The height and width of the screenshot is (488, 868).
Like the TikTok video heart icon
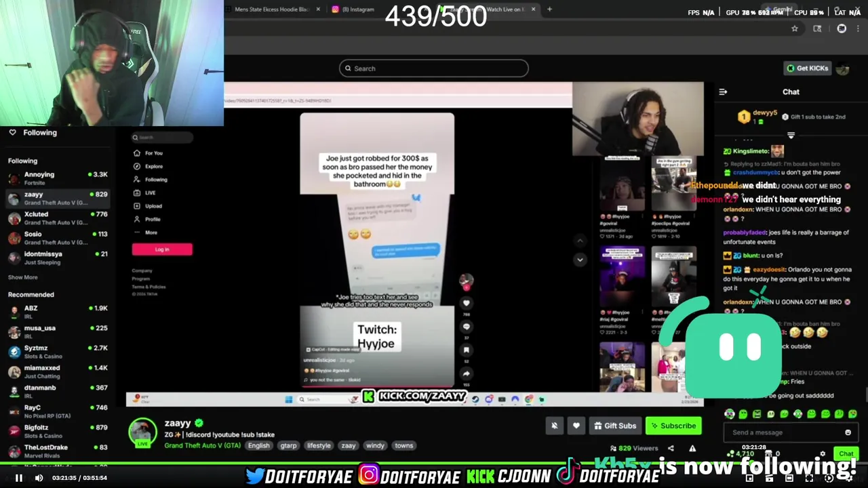tap(466, 303)
